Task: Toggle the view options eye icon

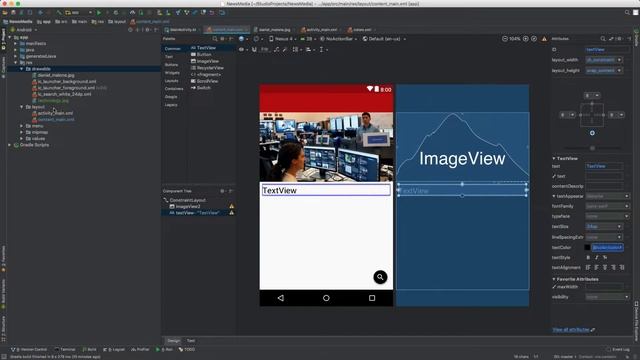Action: tap(242, 49)
